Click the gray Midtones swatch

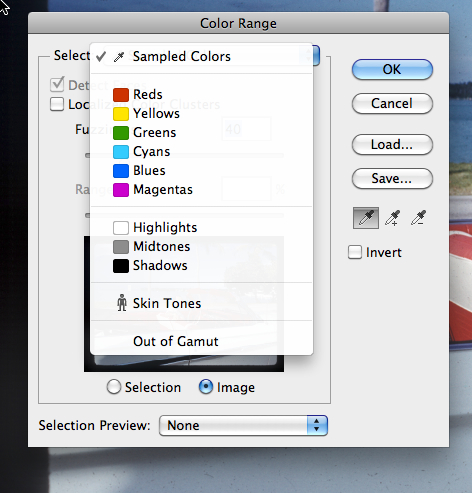coord(121,247)
